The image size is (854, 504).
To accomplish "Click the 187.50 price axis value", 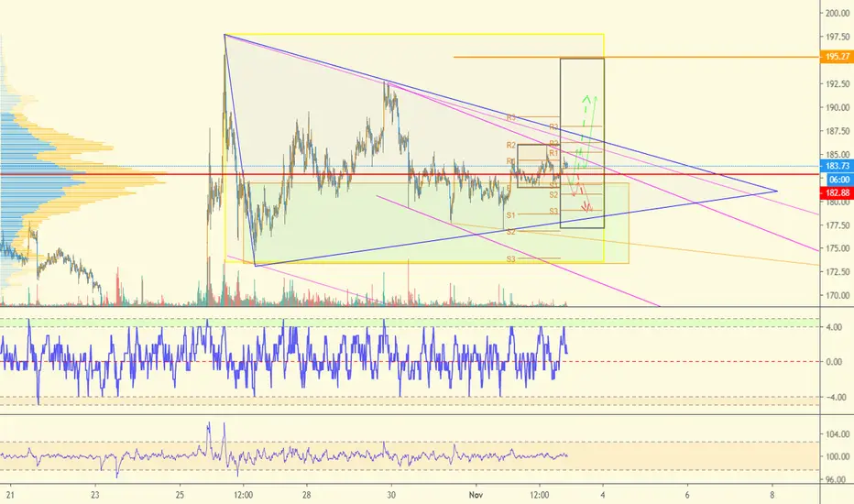I will tap(838, 131).
